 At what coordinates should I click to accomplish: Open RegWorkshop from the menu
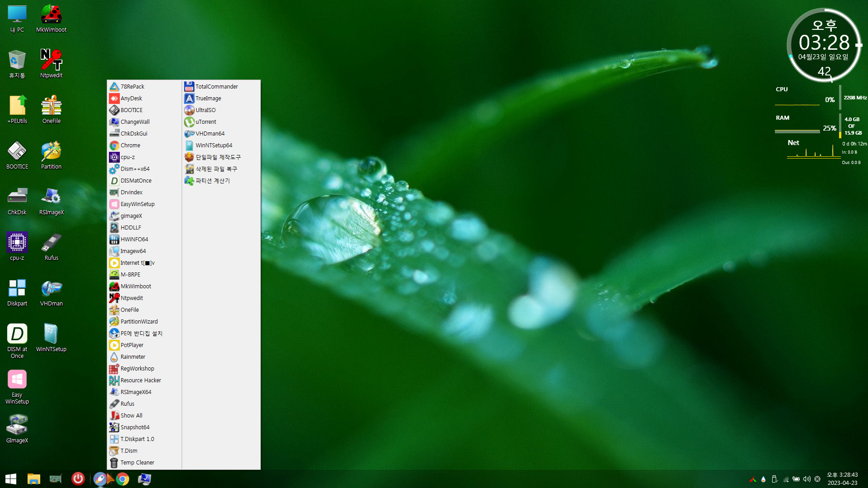point(144,368)
